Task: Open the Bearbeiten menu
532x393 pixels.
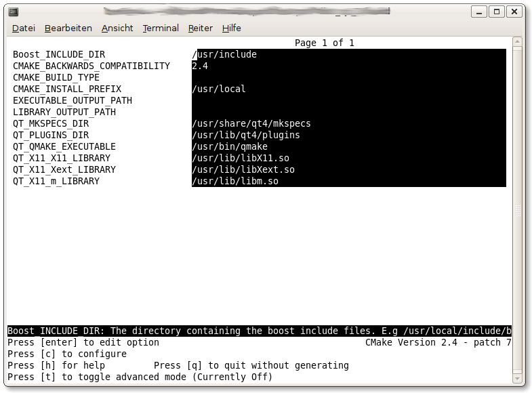Action: [68, 28]
